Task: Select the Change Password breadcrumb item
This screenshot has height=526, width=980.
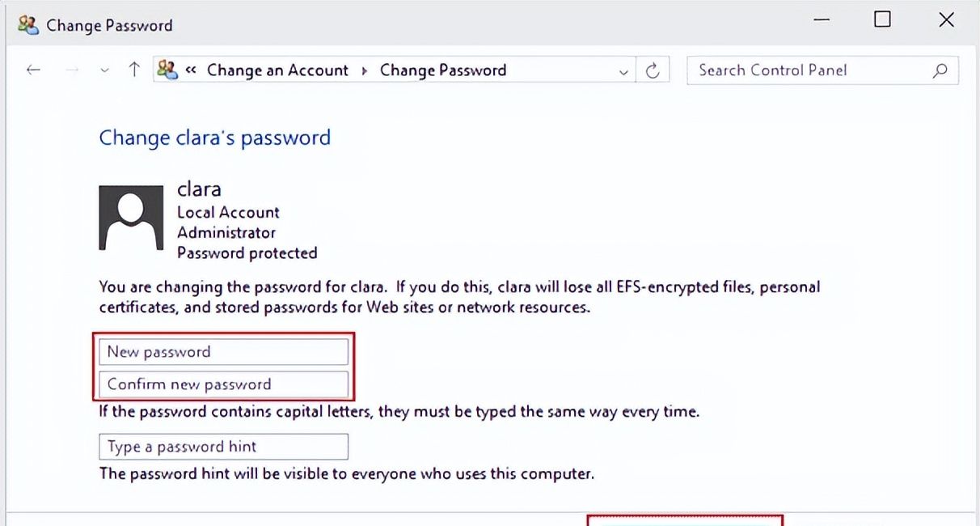Action: point(443,70)
